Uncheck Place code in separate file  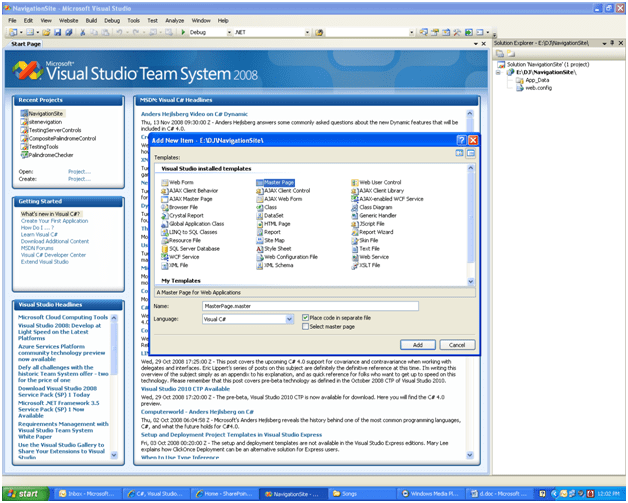click(x=306, y=317)
